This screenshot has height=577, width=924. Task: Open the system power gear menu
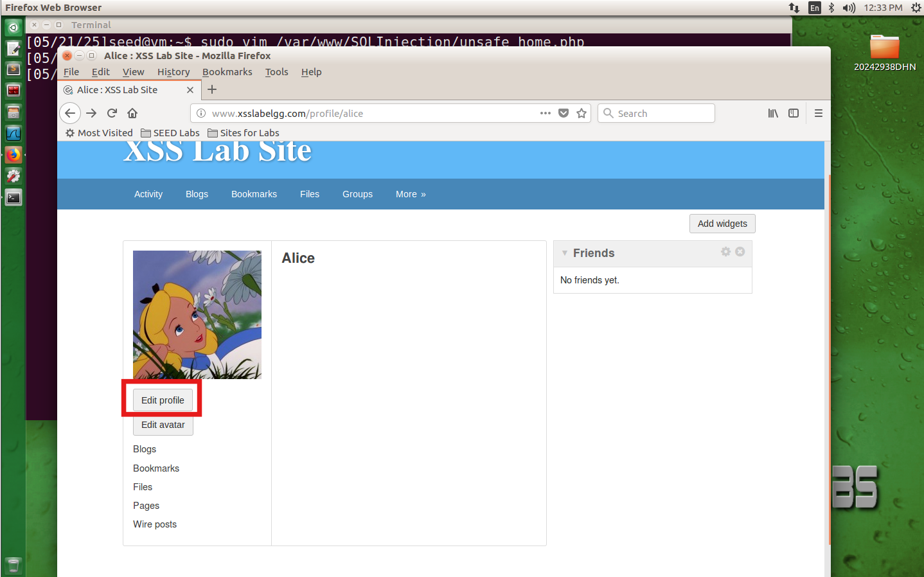pos(916,8)
